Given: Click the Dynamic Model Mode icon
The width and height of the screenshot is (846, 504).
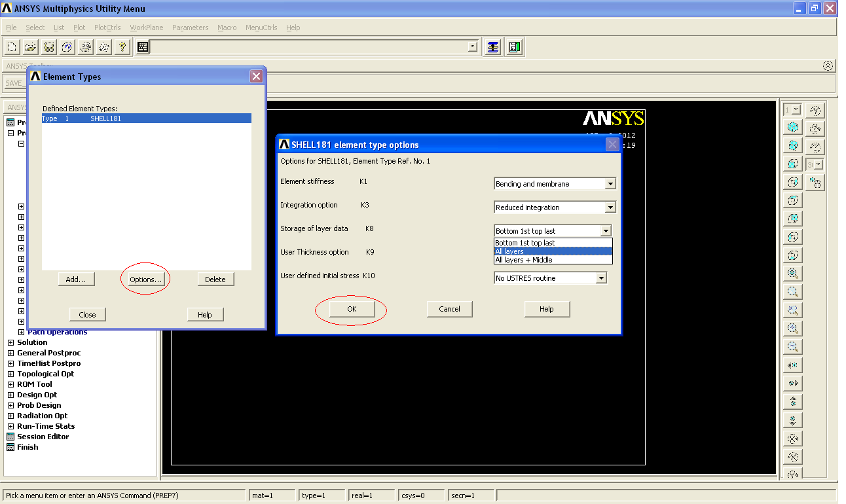Looking at the screenshot, I should tap(815, 183).
